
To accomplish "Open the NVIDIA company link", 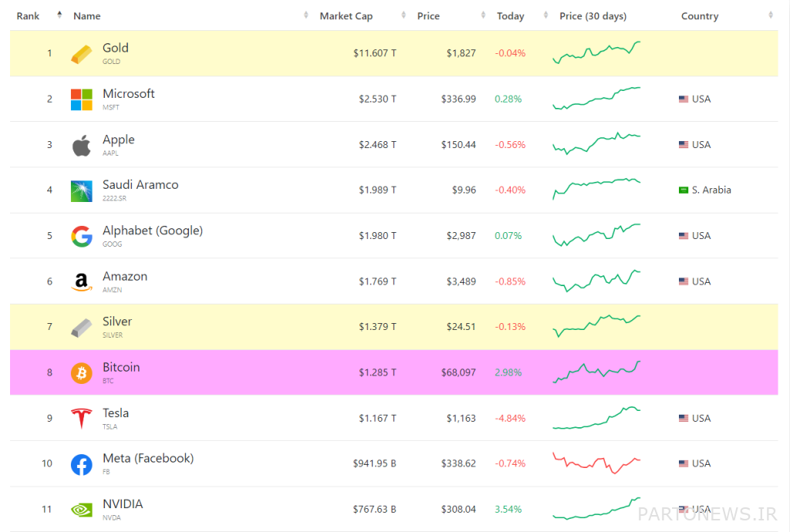I will 123,503.
